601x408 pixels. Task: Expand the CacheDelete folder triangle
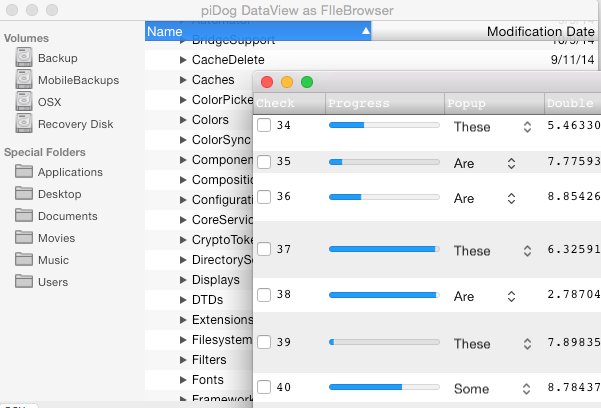pyautogui.click(x=183, y=60)
